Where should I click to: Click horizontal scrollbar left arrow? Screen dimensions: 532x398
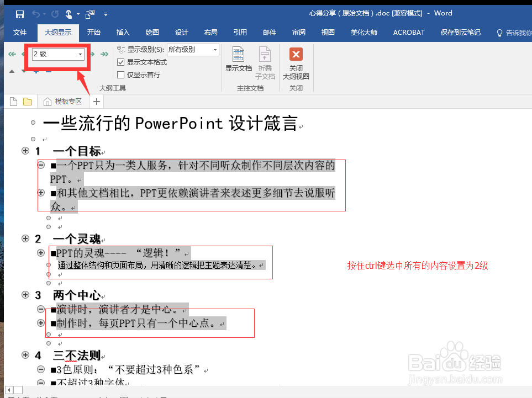pyautogui.click(x=9, y=390)
